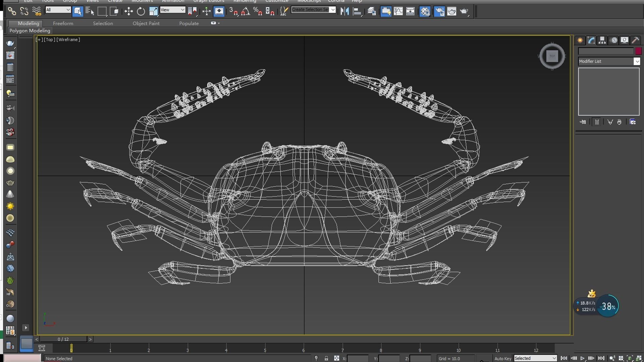Open the Selected key filter dropdown
The width and height of the screenshot is (644, 362).
pyautogui.click(x=535, y=358)
